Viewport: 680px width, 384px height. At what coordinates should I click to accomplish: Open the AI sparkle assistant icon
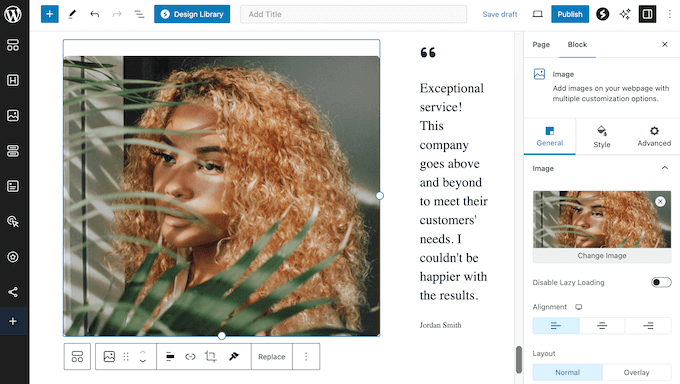pyautogui.click(x=625, y=14)
